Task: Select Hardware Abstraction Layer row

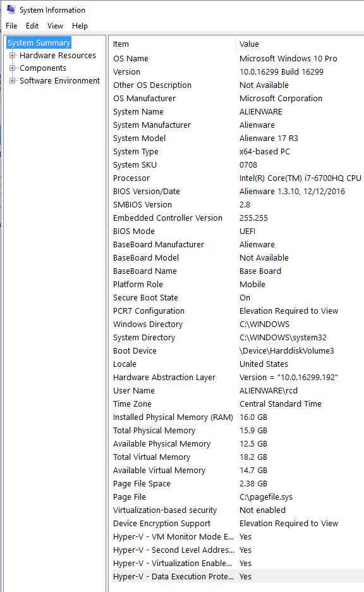Action: pyautogui.click(x=236, y=377)
